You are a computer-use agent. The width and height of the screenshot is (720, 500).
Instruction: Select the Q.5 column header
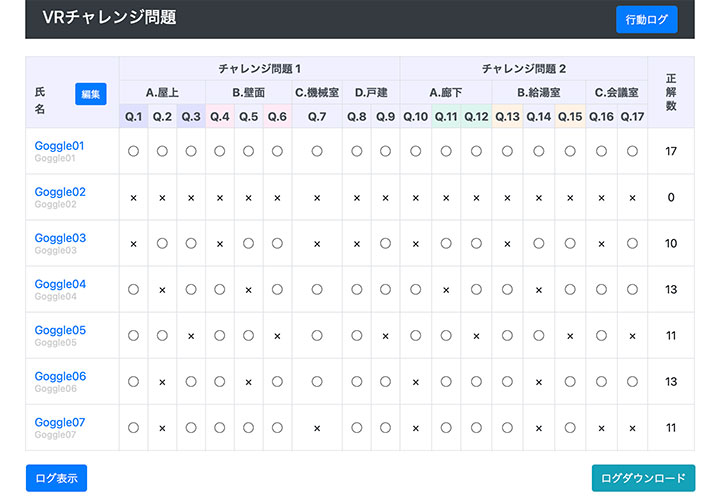click(x=248, y=117)
